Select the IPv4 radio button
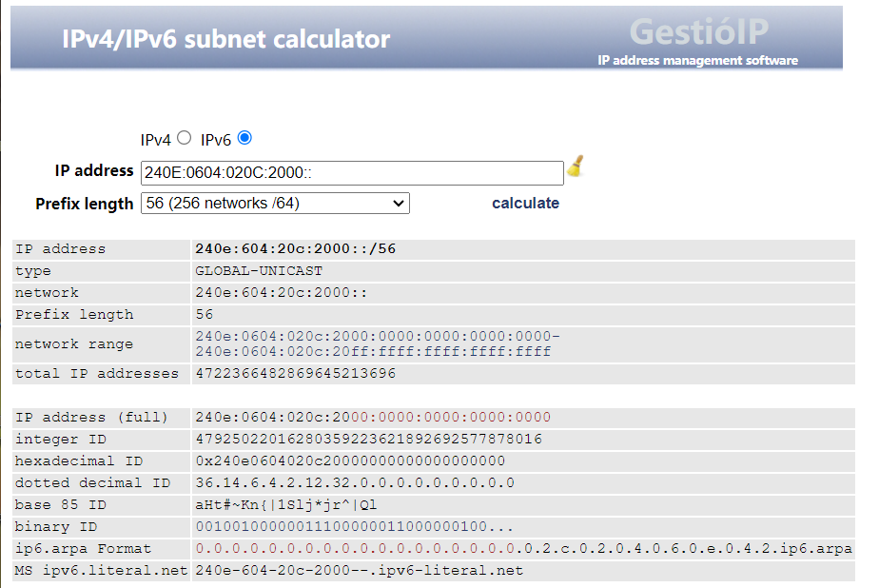 tap(185, 138)
